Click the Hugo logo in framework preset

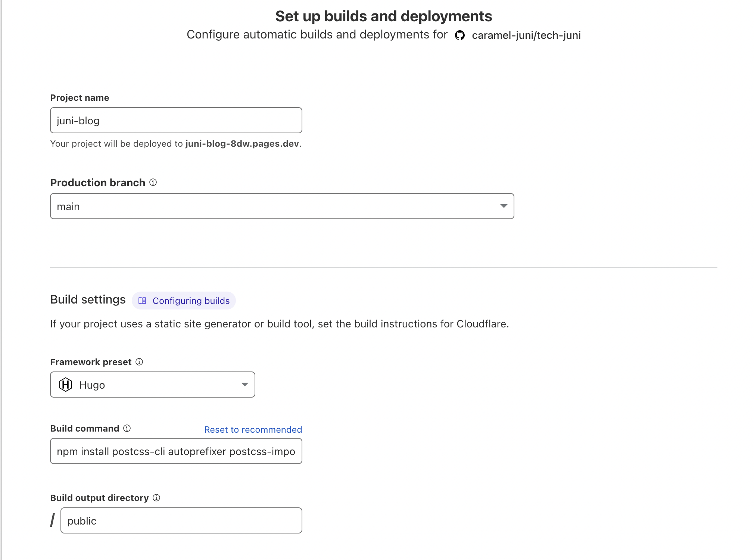(x=66, y=385)
